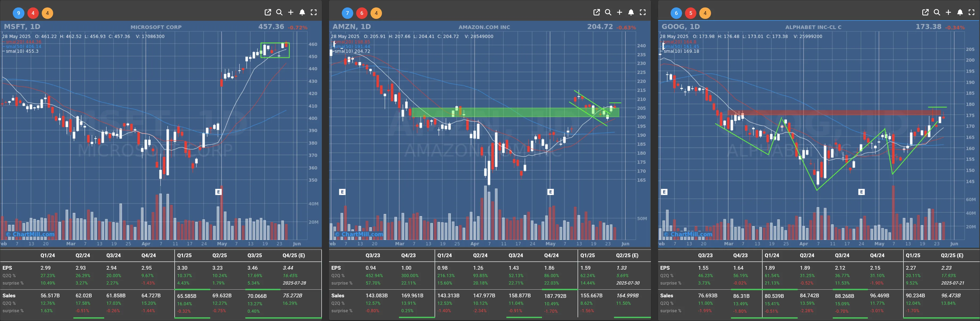Click MSFT Q1/24 sales 56.517B
This screenshot has width=980, height=321.
[50, 295]
